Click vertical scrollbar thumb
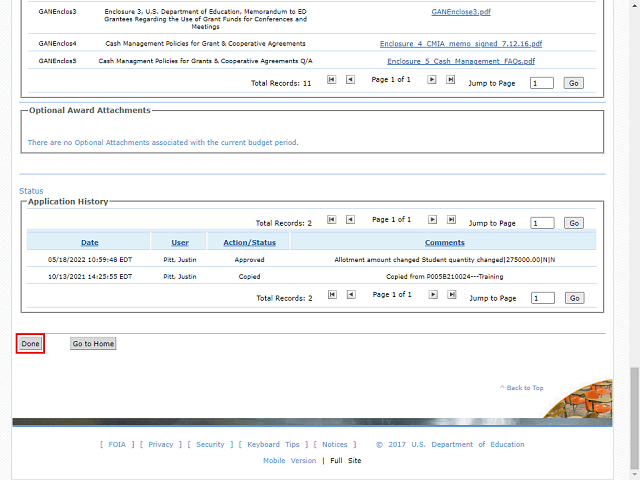The width and height of the screenshot is (640, 480). [x=634, y=416]
